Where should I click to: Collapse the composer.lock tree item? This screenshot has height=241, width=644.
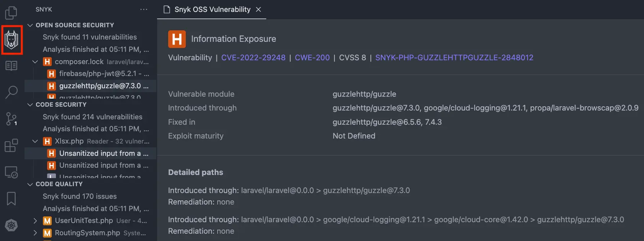(x=35, y=61)
